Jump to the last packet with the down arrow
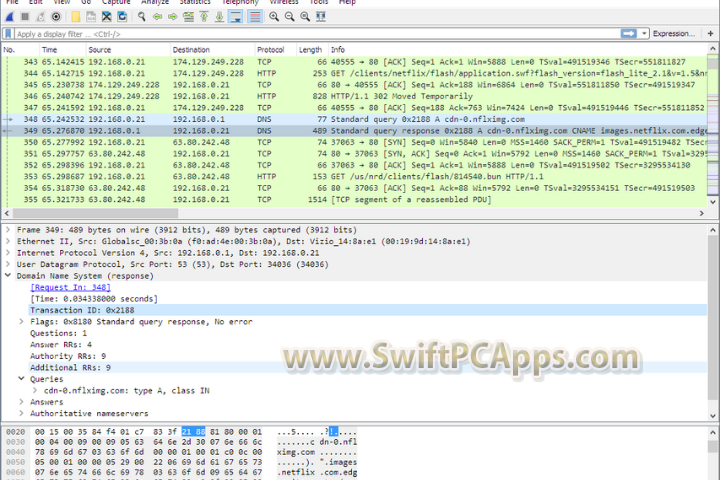The image size is (720, 480). tap(219, 17)
